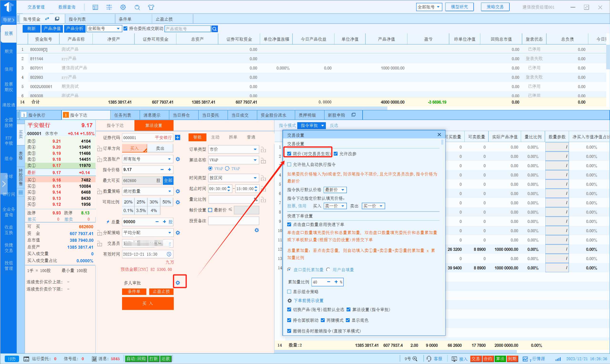610x364 pixels.
Task: Open gear settings beside 分配策略
Action: 178,233
